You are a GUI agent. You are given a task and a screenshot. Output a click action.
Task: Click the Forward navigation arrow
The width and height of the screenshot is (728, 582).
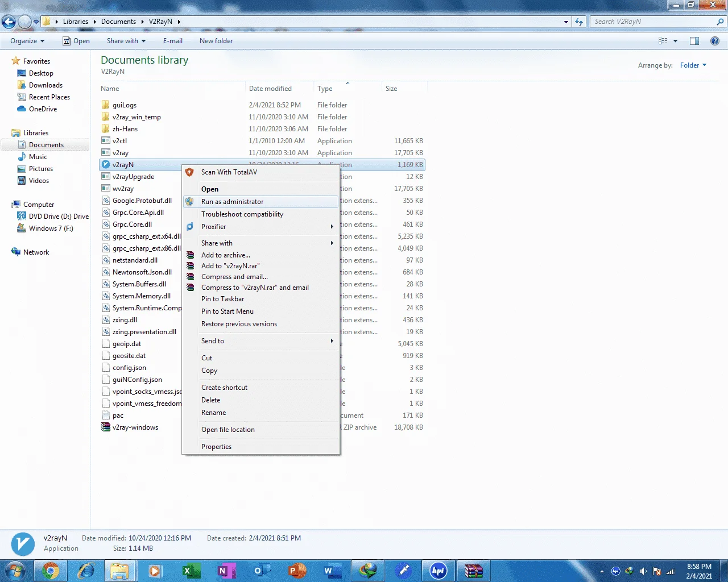tap(24, 22)
